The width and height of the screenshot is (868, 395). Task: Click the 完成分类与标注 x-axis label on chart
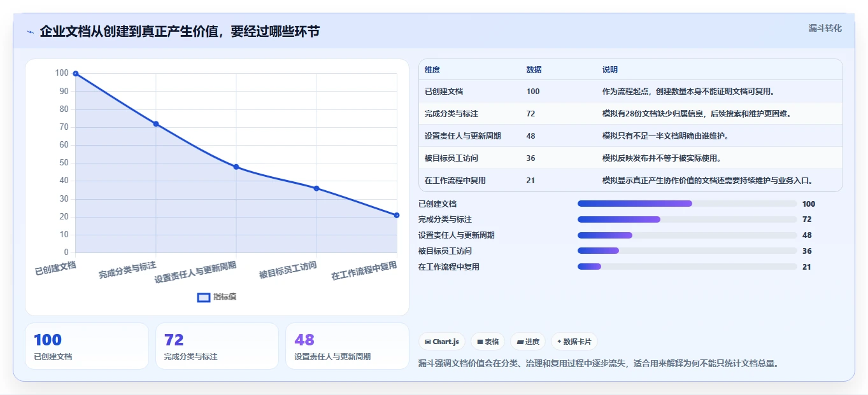[x=127, y=270]
